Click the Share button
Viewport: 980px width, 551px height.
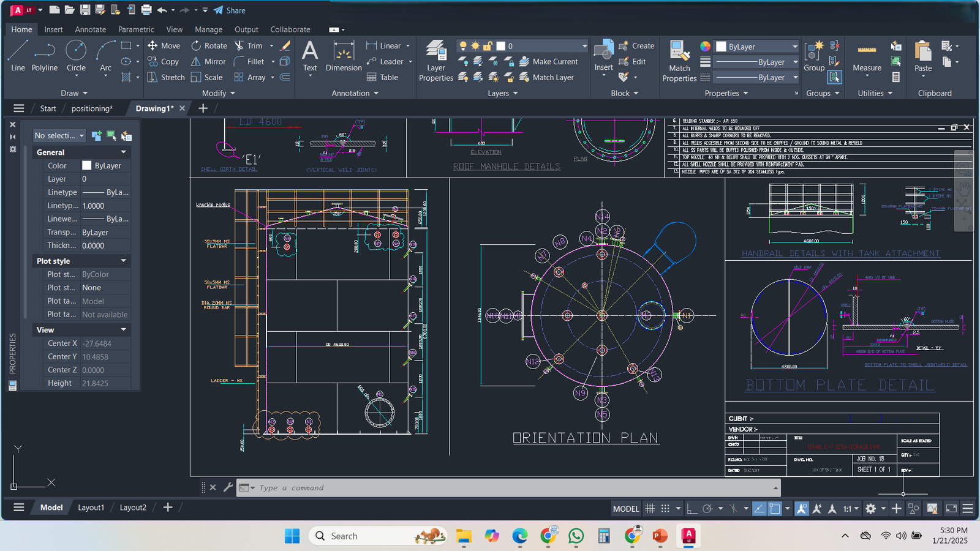tap(230, 10)
